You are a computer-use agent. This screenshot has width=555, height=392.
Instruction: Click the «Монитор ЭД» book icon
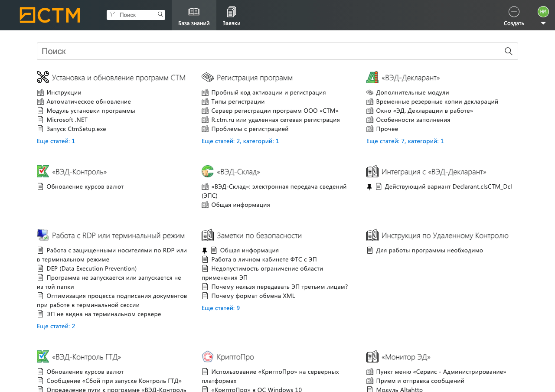pyautogui.click(x=372, y=356)
